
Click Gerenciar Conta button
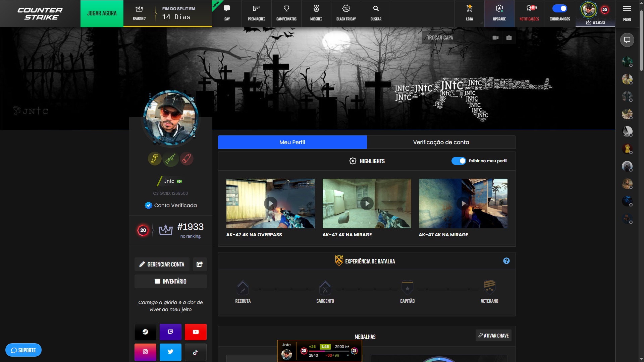point(162,264)
